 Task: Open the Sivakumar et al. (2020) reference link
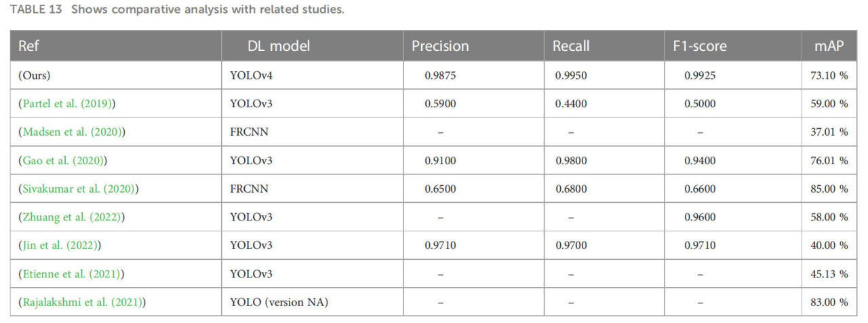pos(78,189)
